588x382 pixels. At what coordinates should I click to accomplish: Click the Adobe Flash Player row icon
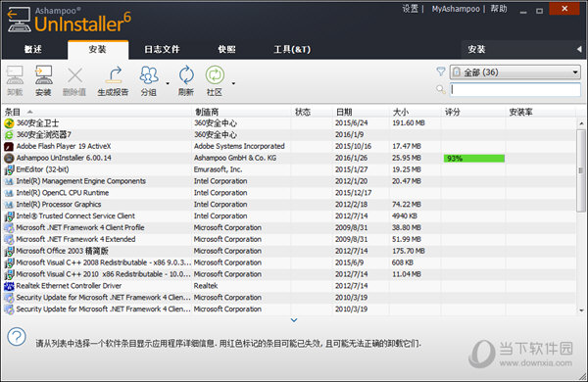[9, 147]
